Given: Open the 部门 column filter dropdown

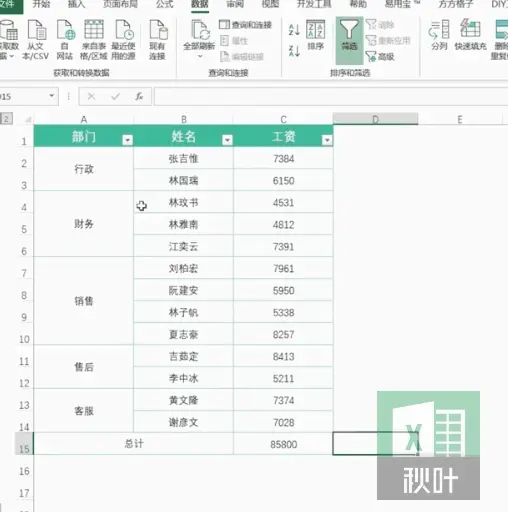Looking at the screenshot, I should 127,140.
